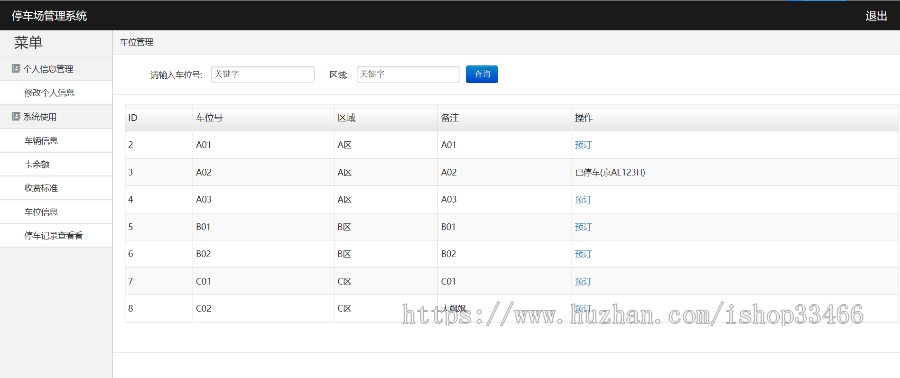Reserve parking spot A01 via 预订
Image resolution: width=900 pixels, height=378 pixels.
pyautogui.click(x=583, y=145)
